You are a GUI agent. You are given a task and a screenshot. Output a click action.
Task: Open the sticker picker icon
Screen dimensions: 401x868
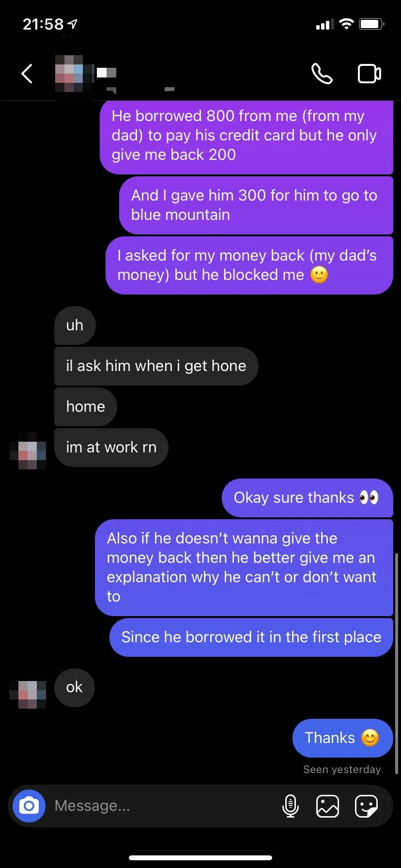pos(366,806)
